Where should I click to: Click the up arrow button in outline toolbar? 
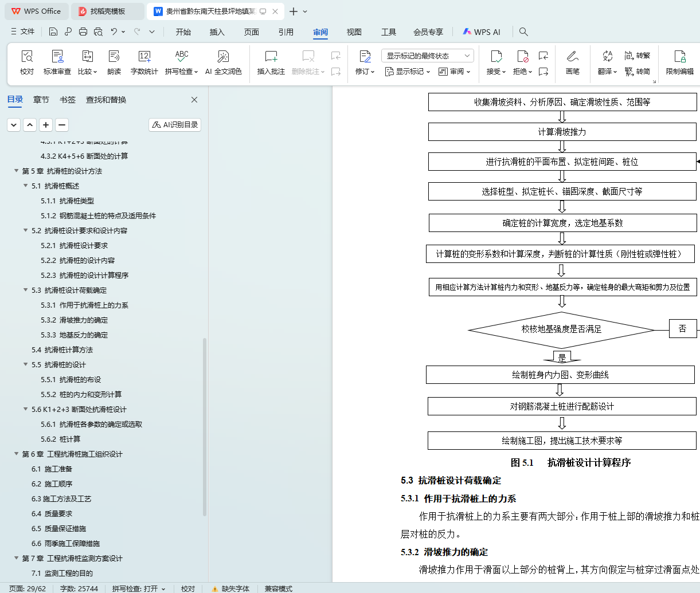pos(30,124)
